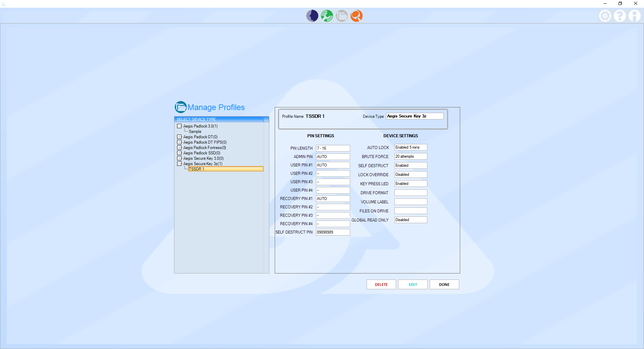Open settings via the gear icon

point(605,16)
